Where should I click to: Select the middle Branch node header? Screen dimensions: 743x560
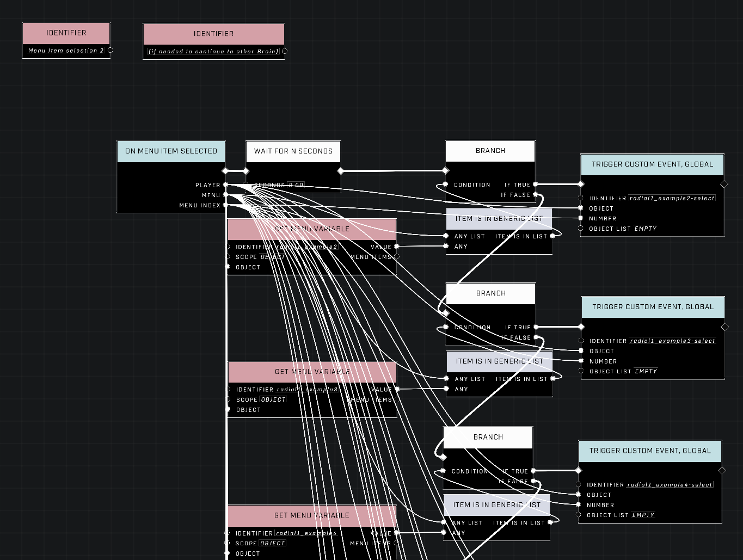click(x=491, y=293)
